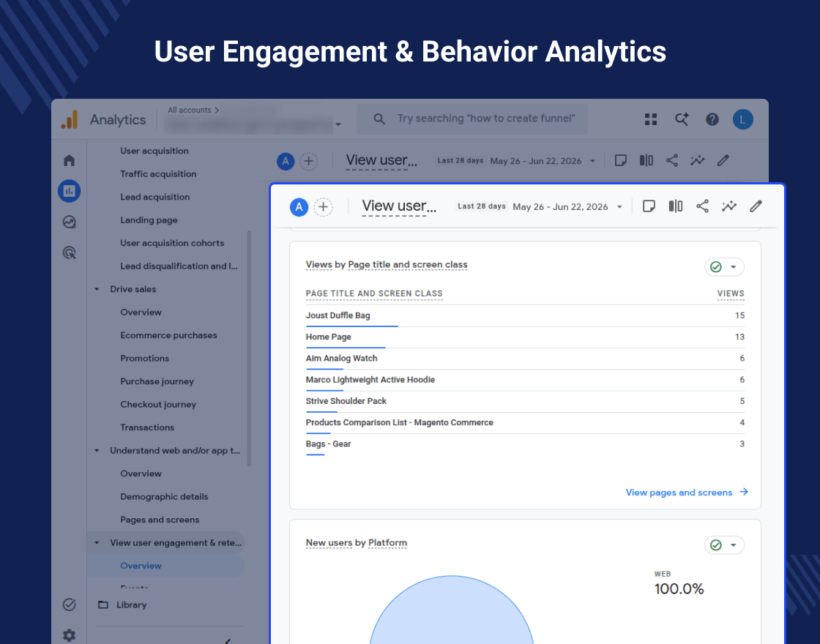Add comparison plus icon in foreground panel
The image size is (820, 644).
pos(323,207)
